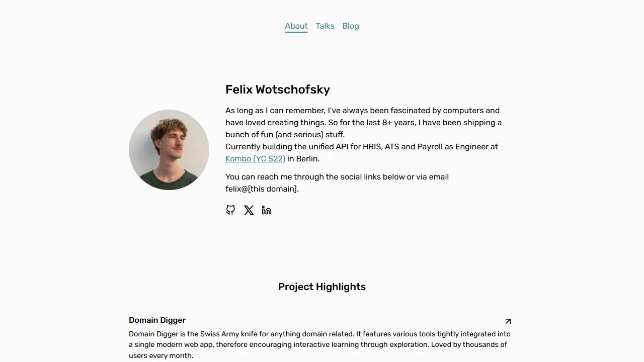This screenshot has height=362, width=644.
Task: Click the felix@[this domain] email text
Action: pos(262,189)
